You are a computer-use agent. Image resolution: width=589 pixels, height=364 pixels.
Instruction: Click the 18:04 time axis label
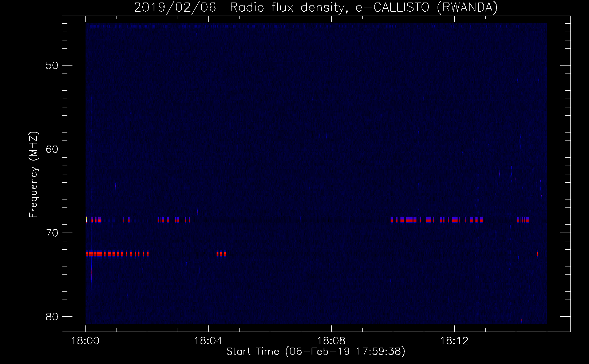click(x=208, y=341)
